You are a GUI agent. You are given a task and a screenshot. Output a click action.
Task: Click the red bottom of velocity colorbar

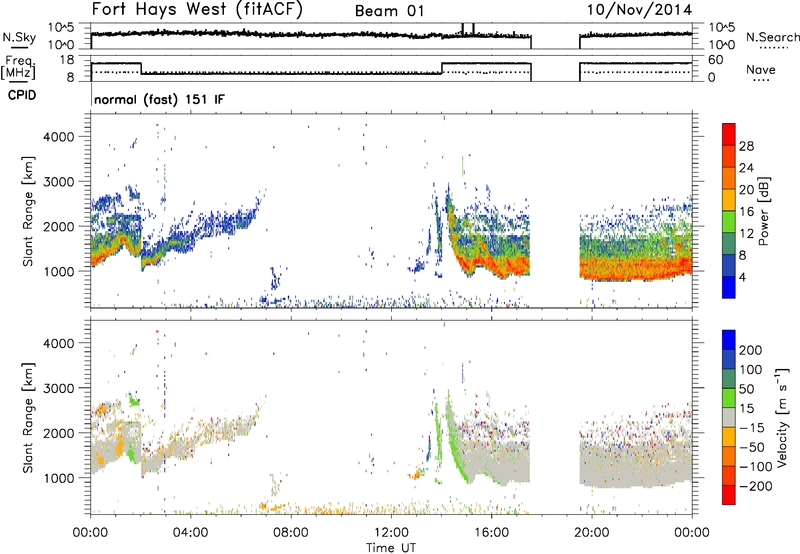point(729,495)
